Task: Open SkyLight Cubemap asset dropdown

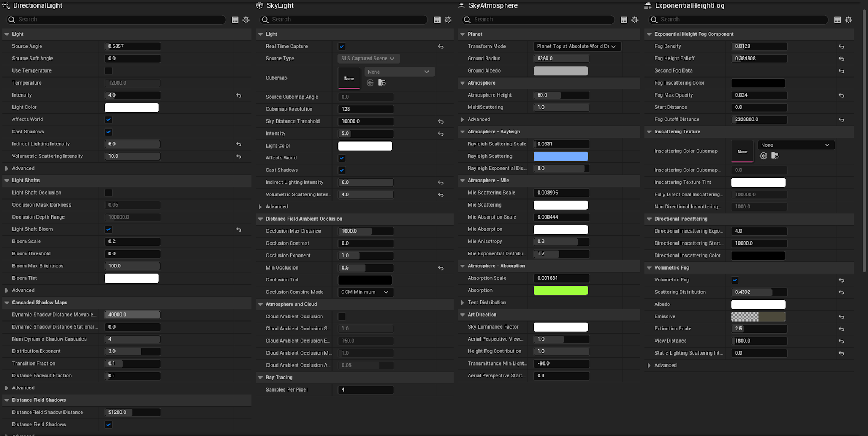Action: (399, 72)
